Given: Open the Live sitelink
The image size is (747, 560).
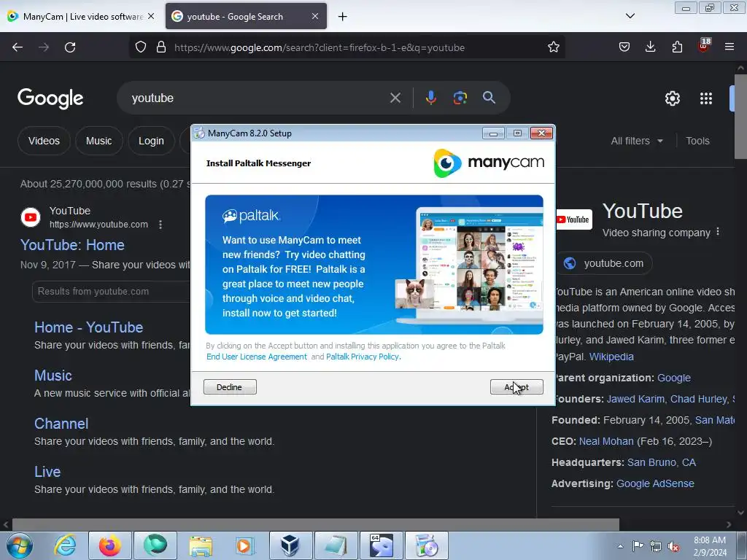Looking at the screenshot, I should 47,472.
